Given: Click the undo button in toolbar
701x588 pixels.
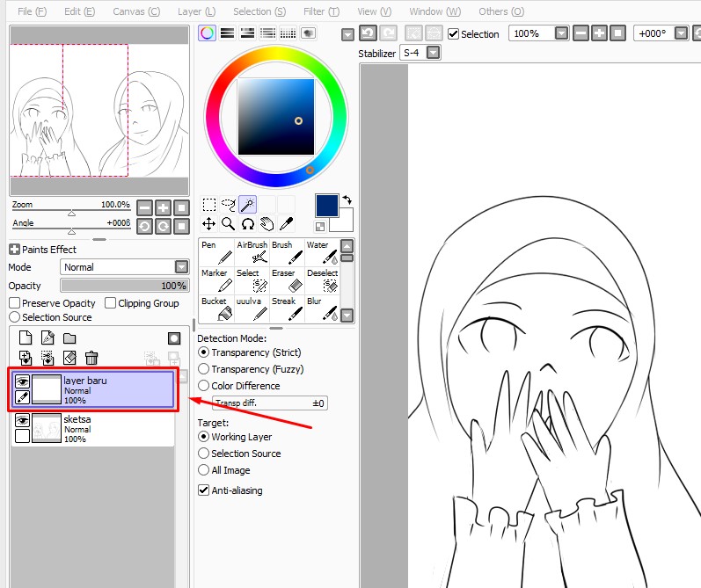Looking at the screenshot, I should click(x=368, y=33).
